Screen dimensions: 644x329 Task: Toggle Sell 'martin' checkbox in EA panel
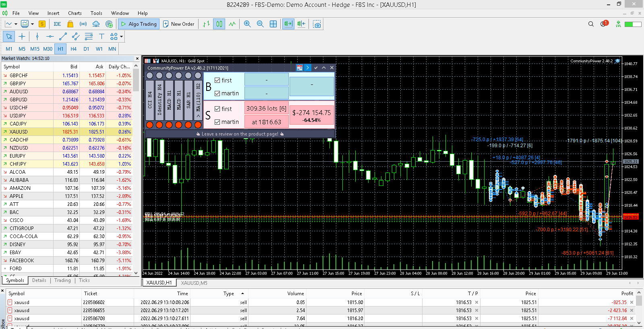pyautogui.click(x=217, y=122)
